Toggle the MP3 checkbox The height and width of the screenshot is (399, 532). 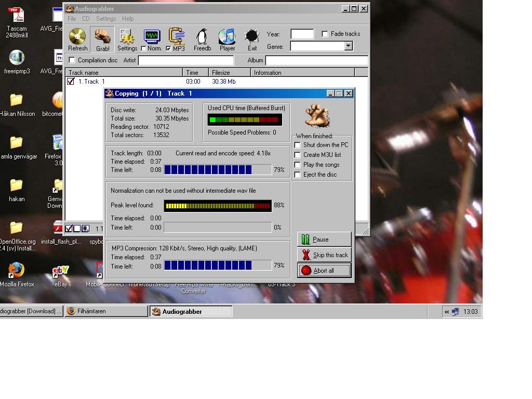point(168,48)
